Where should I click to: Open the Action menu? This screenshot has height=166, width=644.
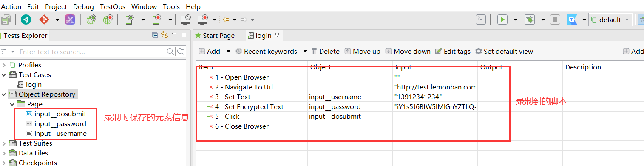pyautogui.click(x=11, y=6)
